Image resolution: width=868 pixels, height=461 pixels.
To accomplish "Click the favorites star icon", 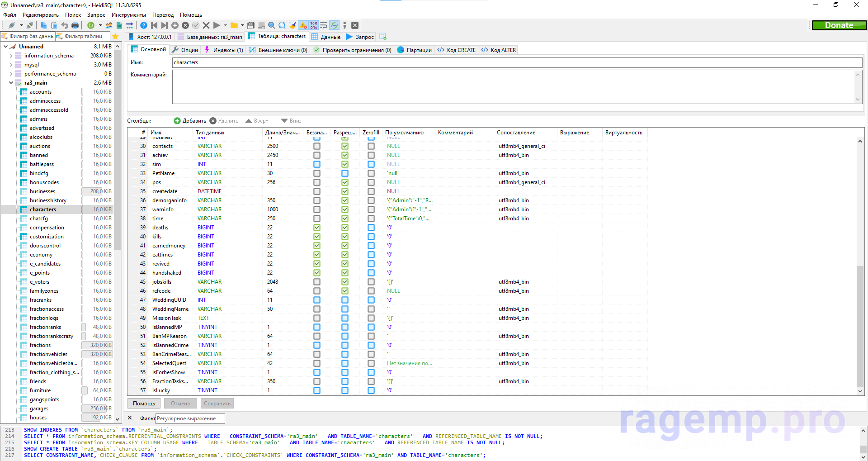I will 115,36.
